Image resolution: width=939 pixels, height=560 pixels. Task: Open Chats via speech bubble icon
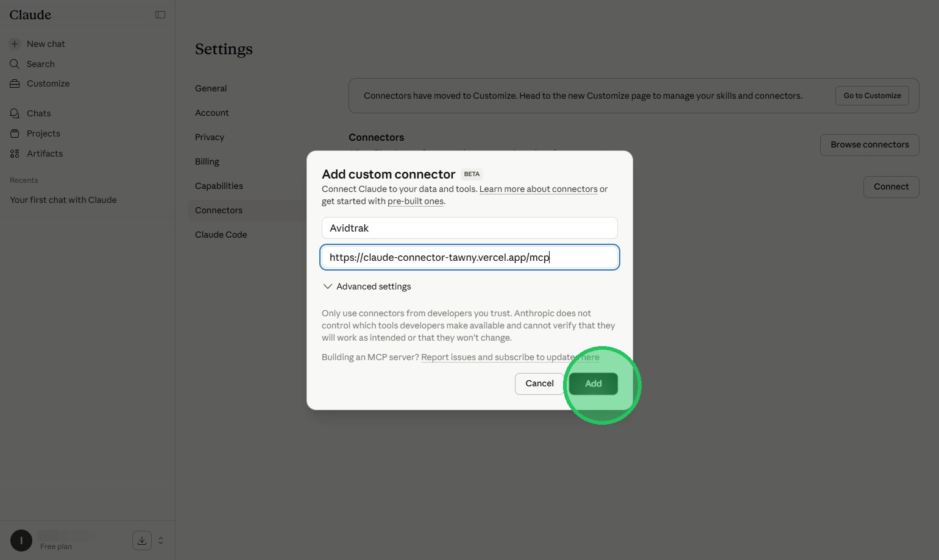pos(15,113)
